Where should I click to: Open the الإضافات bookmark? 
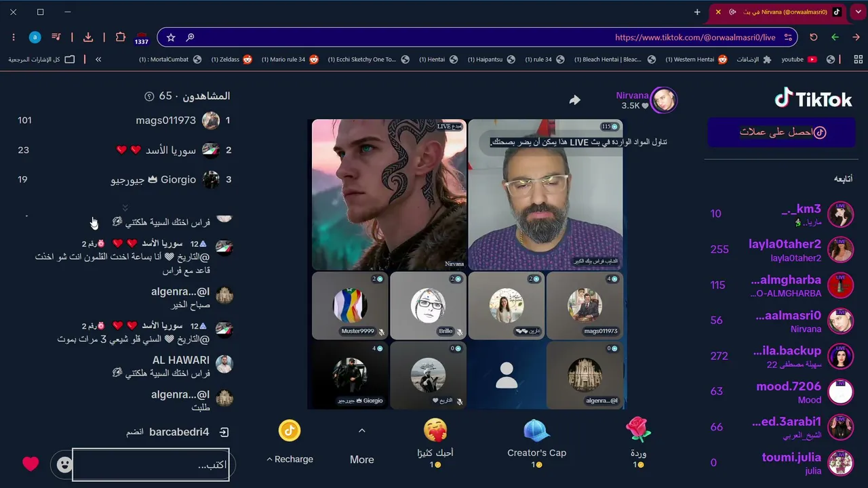[x=754, y=60]
